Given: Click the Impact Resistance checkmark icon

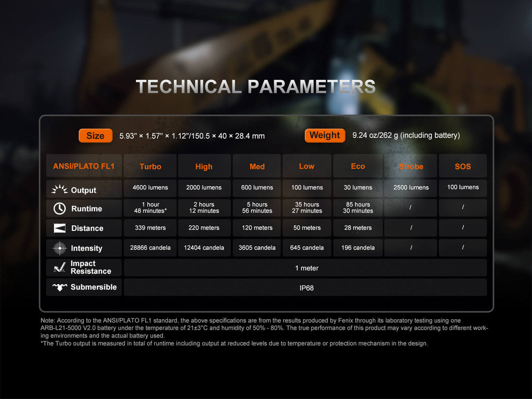Looking at the screenshot, I should point(60,267).
